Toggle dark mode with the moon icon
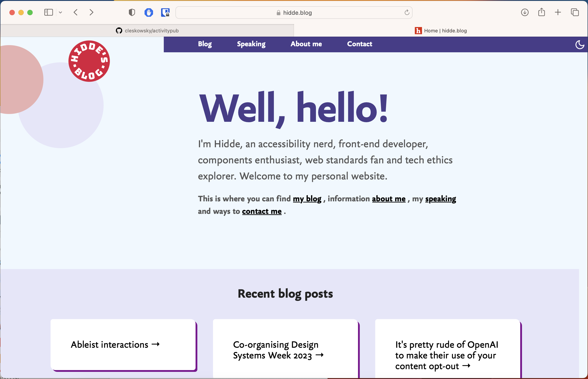The height and width of the screenshot is (379, 588). click(580, 44)
